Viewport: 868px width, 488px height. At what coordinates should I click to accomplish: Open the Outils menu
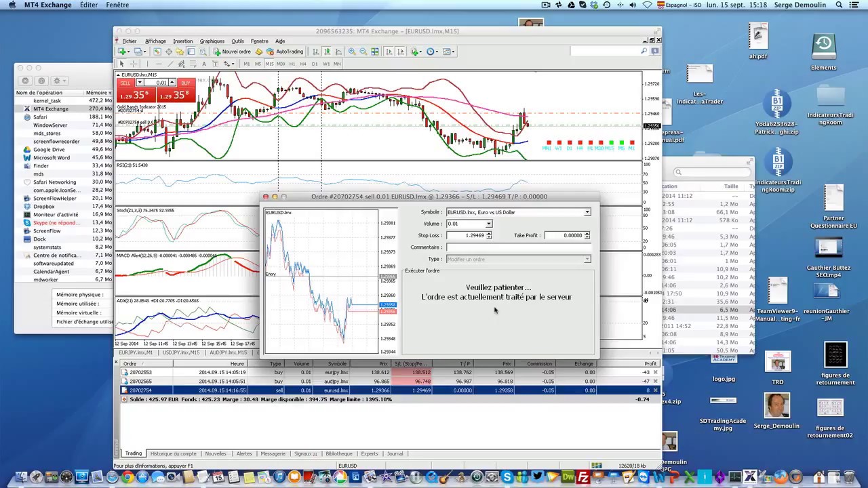[237, 41]
